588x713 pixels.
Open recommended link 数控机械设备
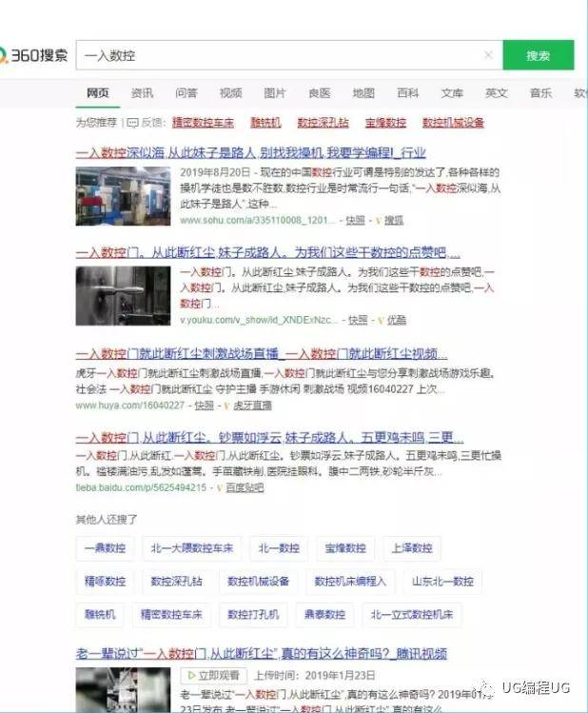coord(453,122)
